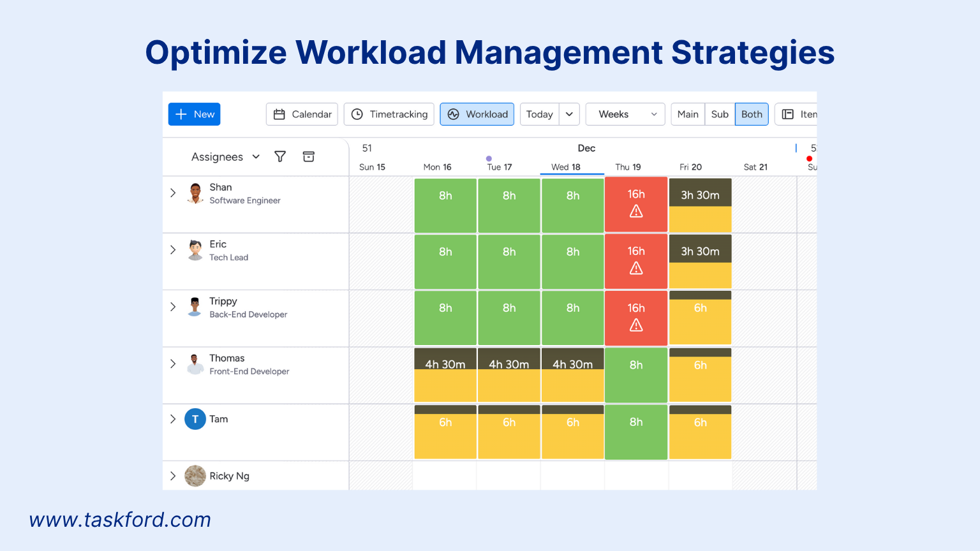980x551 pixels.
Task: Open the filter funnel icon
Action: click(x=279, y=156)
